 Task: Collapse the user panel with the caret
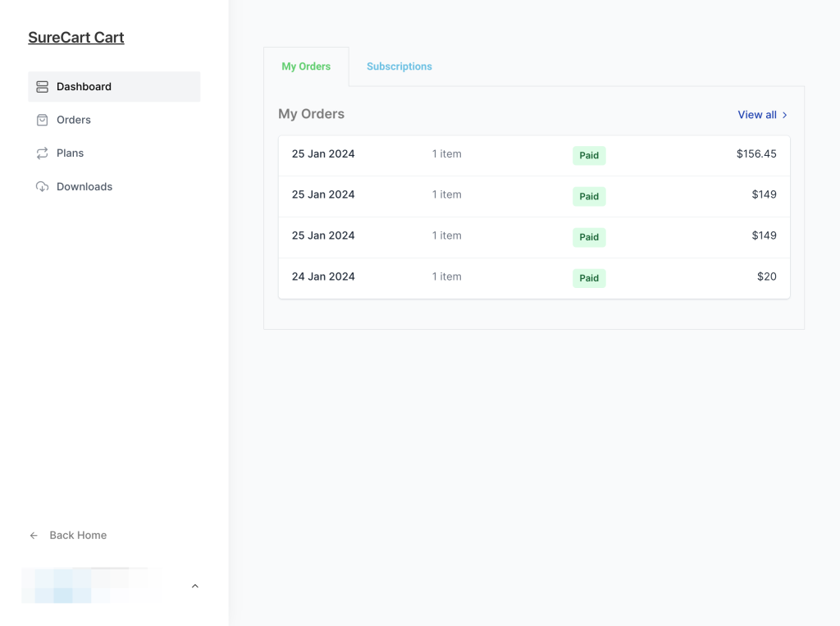[194, 585]
